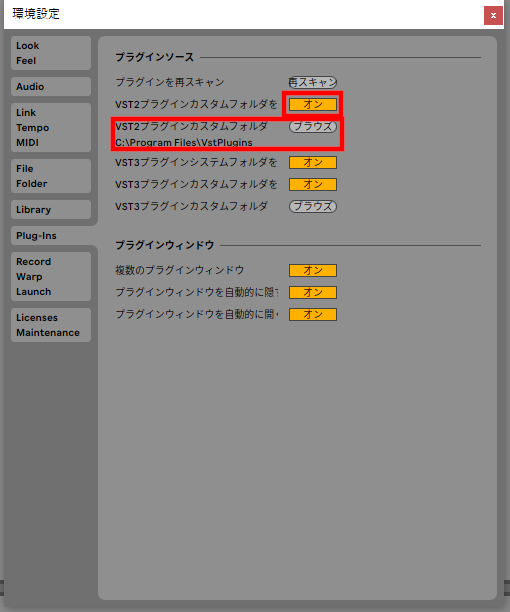Toggle VST3プラグインシステムフォルダを オン switch
The width and height of the screenshot is (510, 612).
pyautogui.click(x=313, y=162)
